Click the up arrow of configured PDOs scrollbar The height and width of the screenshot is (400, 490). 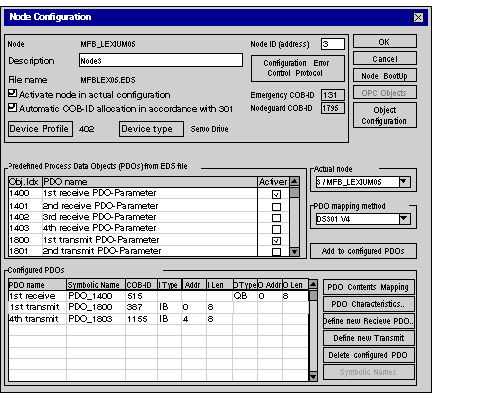[313, 284]
